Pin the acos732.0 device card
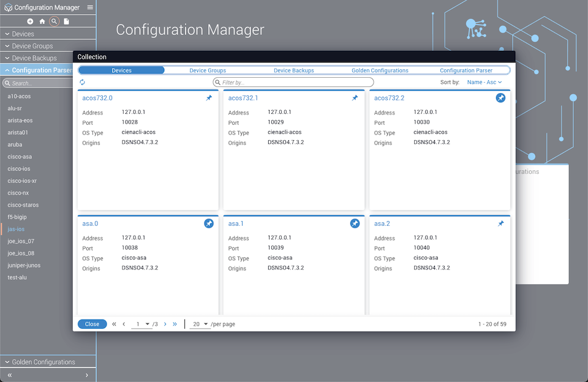The image size is (588, 382). pos(209,98)
